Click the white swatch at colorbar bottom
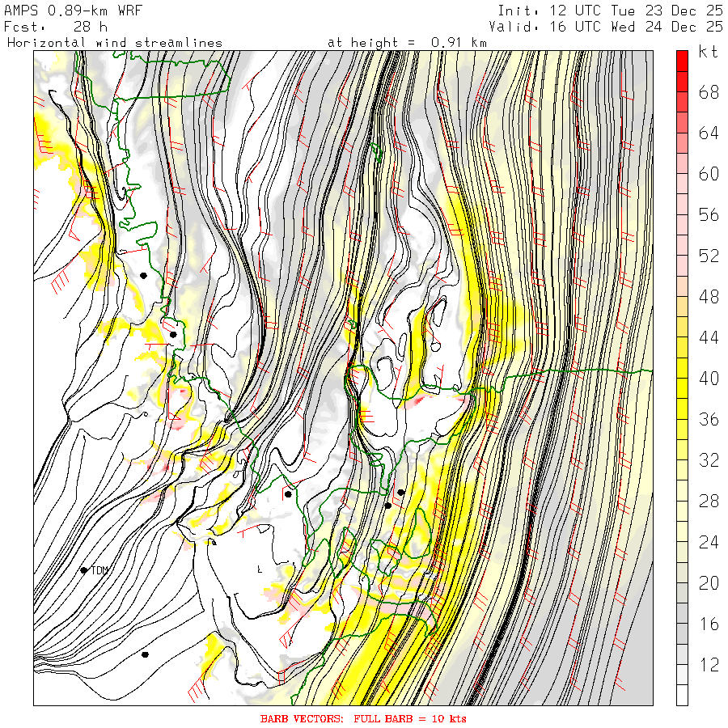 coord(682,695)
